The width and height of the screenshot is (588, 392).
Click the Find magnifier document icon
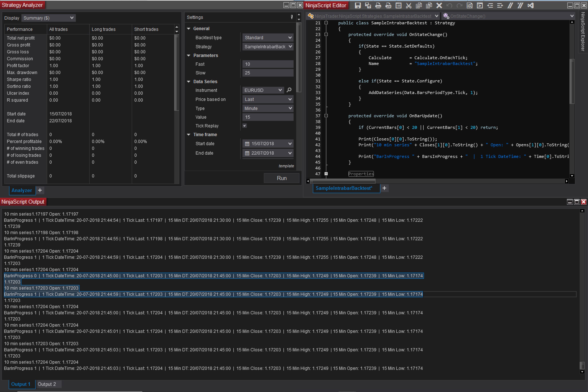(469, 5)
